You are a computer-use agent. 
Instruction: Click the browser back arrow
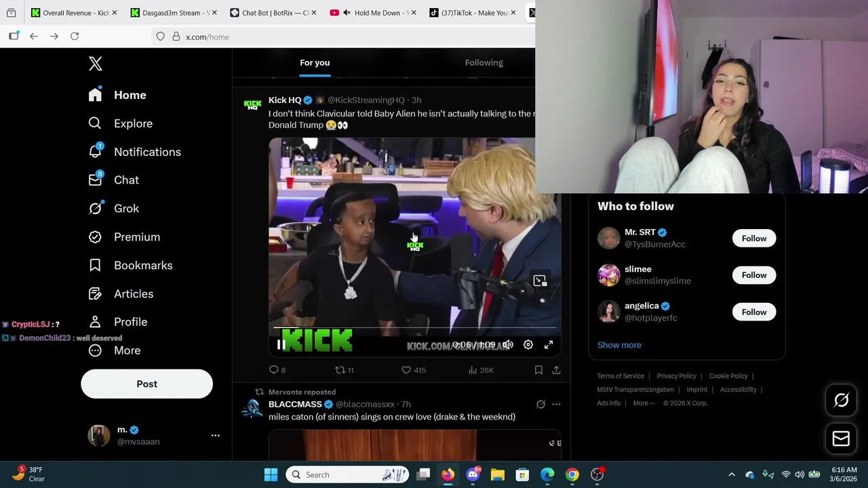pos(34,37)
